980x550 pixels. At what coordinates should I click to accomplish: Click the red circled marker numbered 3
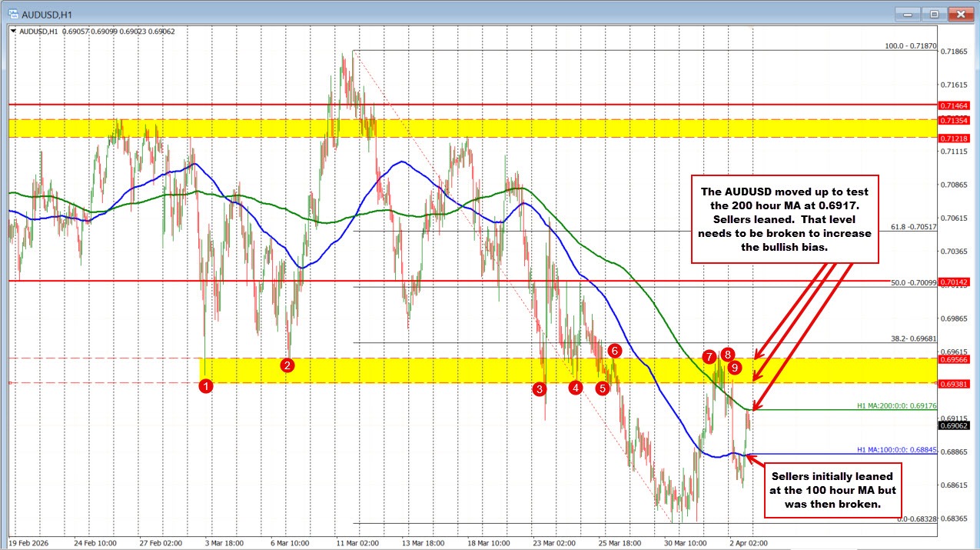click(x=540, y=390)
